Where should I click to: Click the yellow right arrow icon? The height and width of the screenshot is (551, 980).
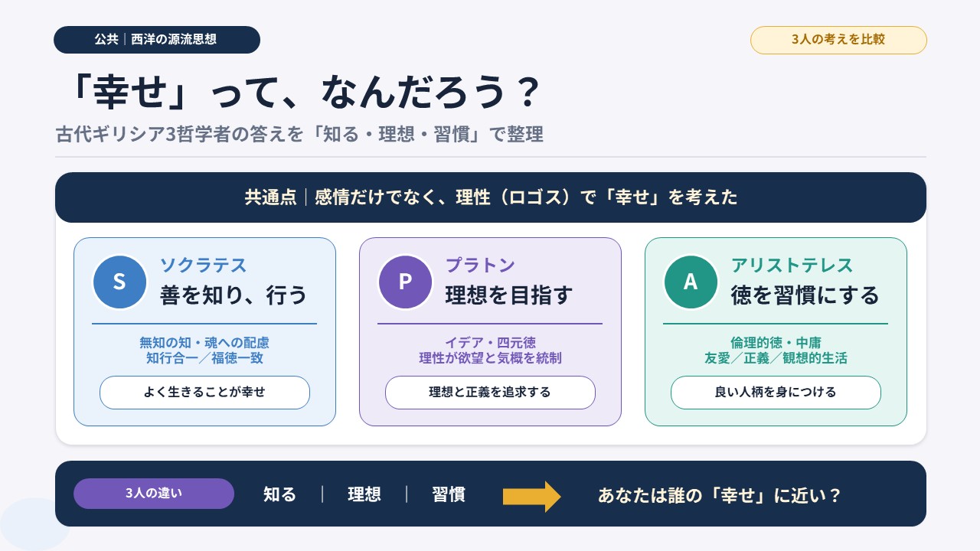(x=532, y=496)
